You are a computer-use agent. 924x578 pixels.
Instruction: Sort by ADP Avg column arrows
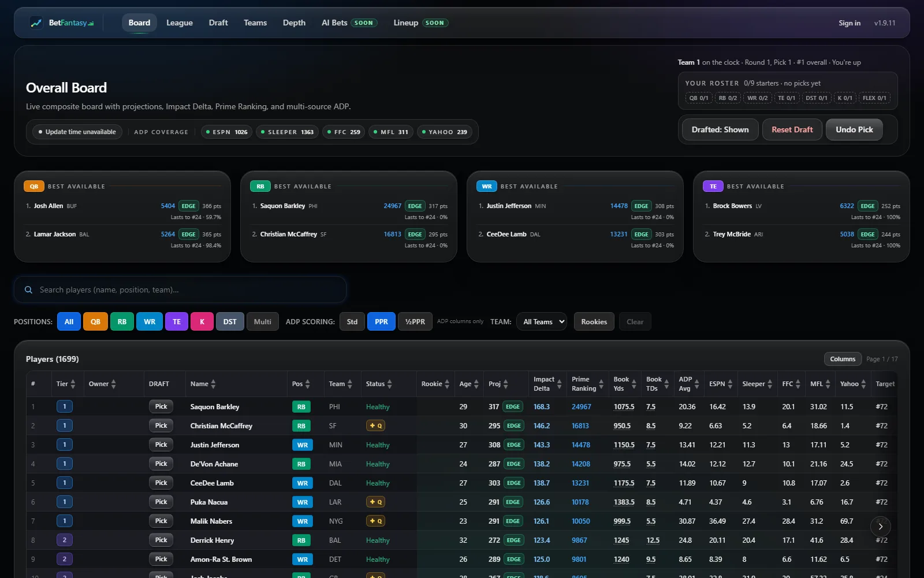point(696,384)
